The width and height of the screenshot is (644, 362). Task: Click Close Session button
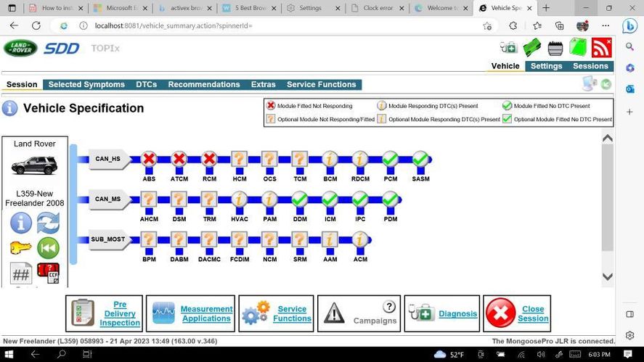517,313
